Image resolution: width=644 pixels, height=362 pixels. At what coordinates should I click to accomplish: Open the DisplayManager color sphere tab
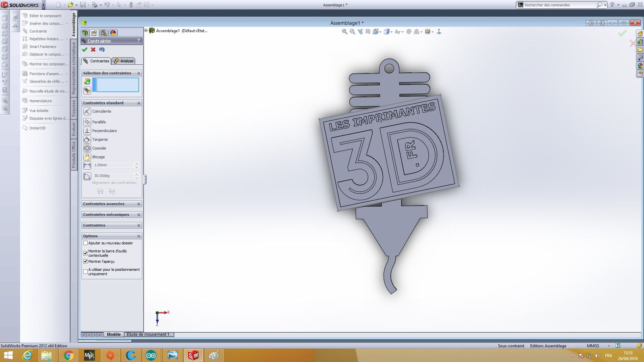click(x=113, y=33)
